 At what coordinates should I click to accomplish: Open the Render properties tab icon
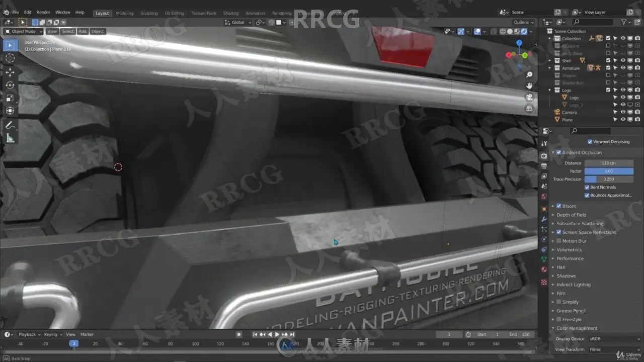click(x=544, y=155)
